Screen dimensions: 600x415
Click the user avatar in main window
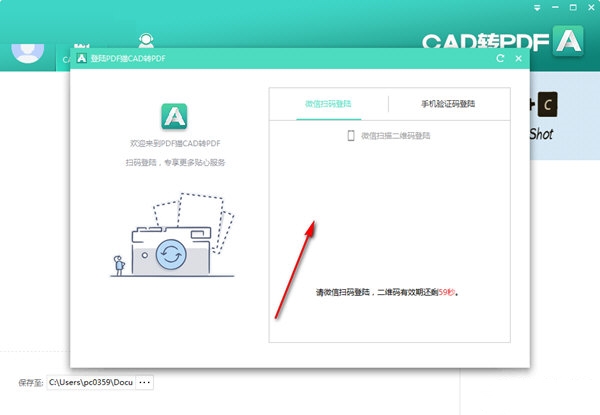coord(28,53)
